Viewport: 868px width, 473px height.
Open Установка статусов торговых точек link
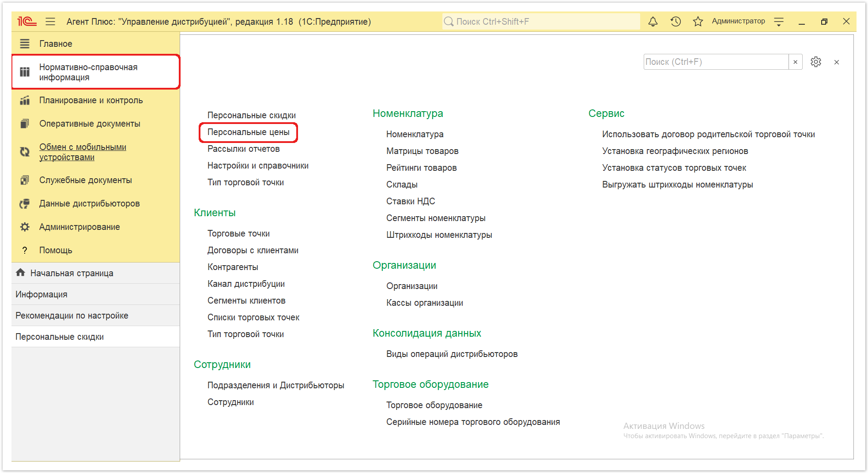(x=674, y=168)
